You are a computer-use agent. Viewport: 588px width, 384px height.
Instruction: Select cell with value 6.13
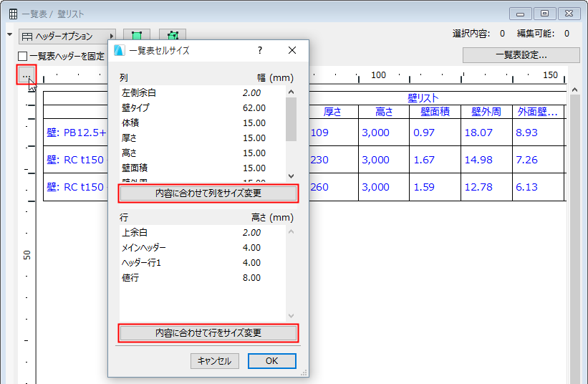538,187
